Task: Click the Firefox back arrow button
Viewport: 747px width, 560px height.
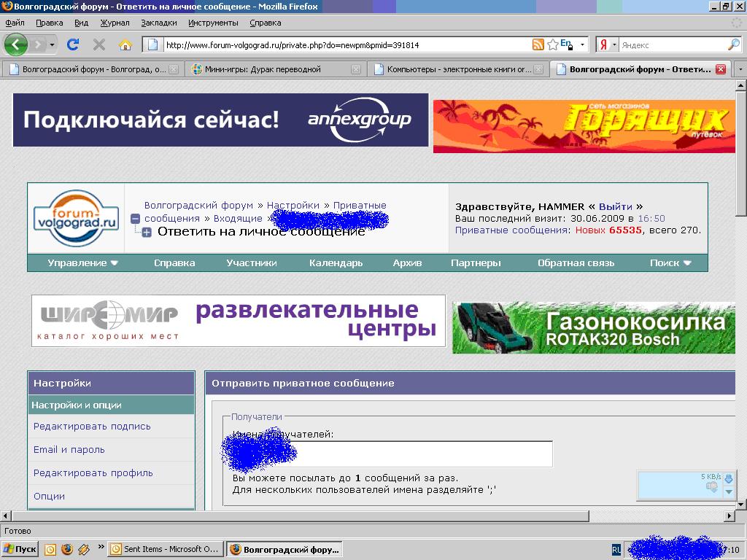Action: (x=16, y=44)
